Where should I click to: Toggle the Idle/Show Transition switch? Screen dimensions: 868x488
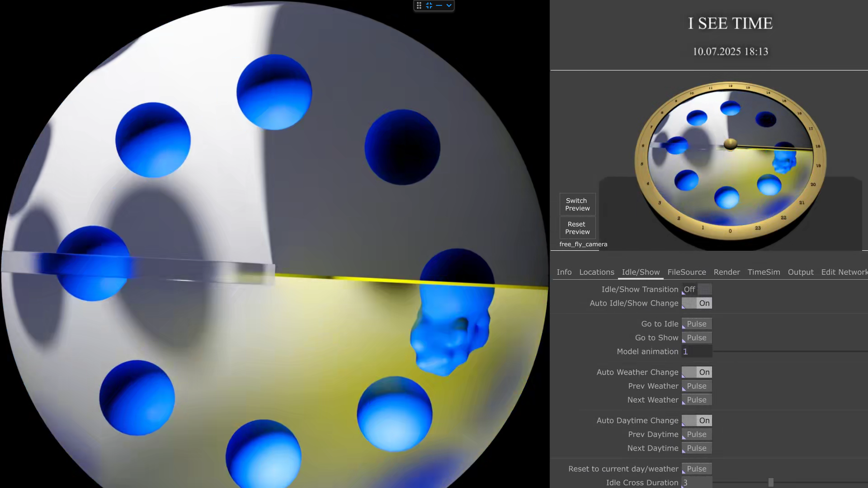pos(697,289)
